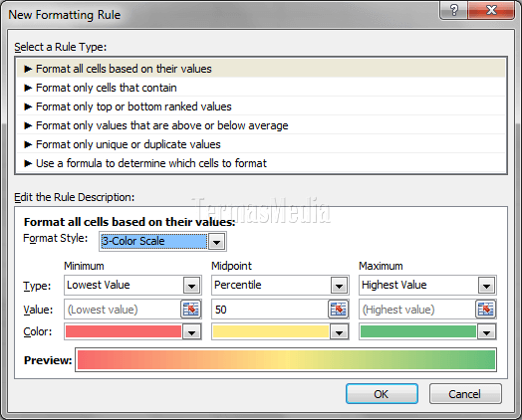
Task: Choose 'Use a formula to determine which cells to format'
Action: (x=261, y=163)
